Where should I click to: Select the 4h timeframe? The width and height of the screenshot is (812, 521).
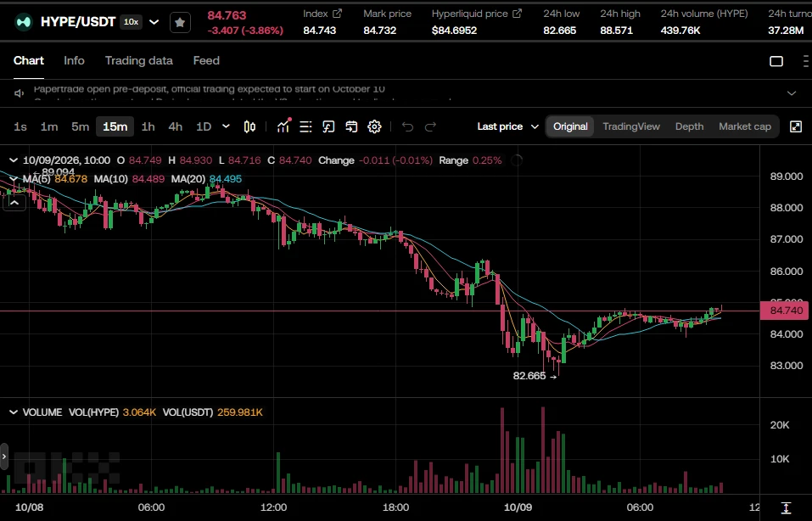[x=175, y=127]
